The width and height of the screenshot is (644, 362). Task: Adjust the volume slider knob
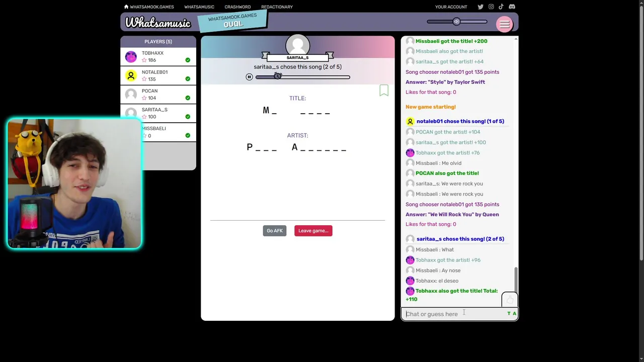tap(456, 22)
